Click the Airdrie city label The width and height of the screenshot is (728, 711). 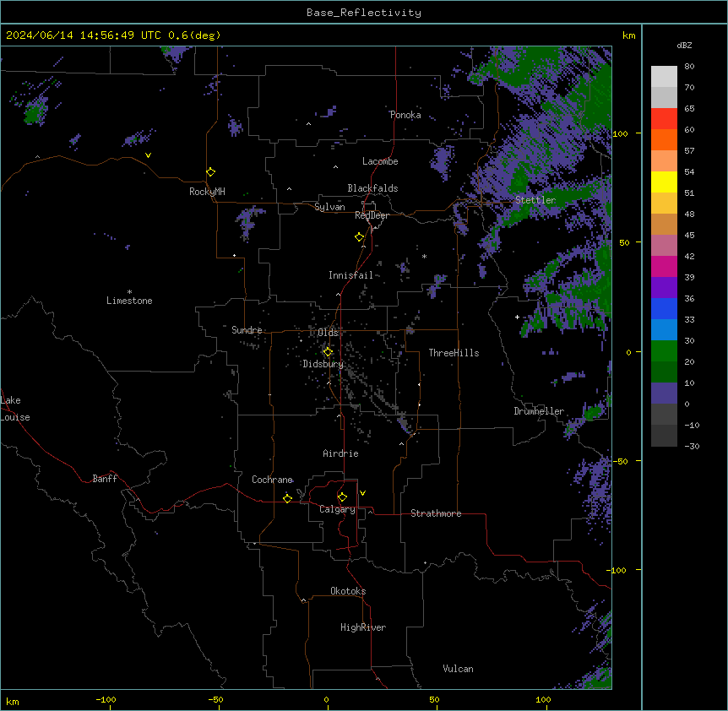pyautogui.click(x=341, y=453)
